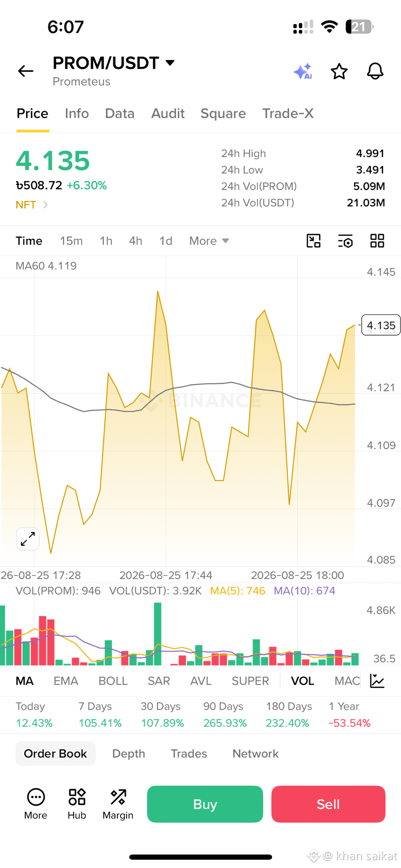401x868 pixels.
Task: Open the indicator chart settings icon
Action: click(x=377, y=681)
